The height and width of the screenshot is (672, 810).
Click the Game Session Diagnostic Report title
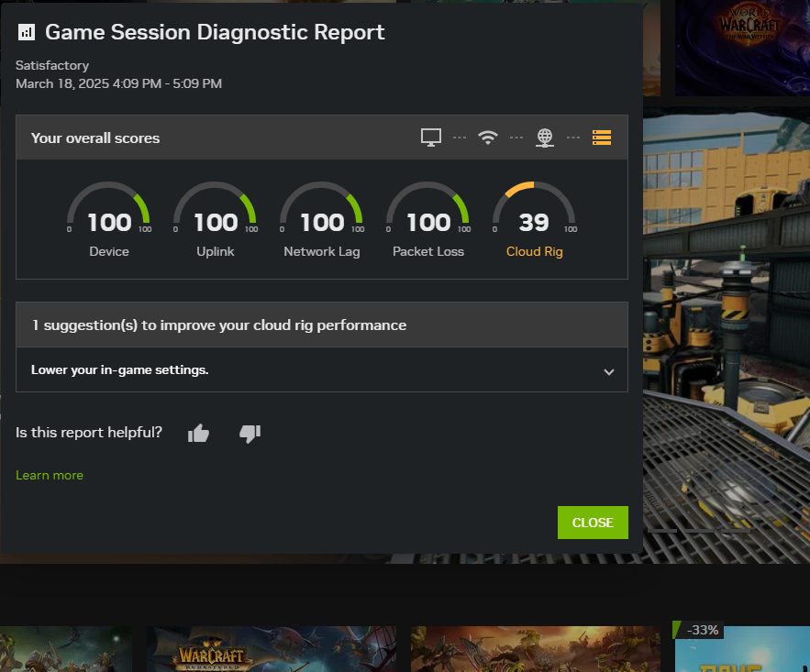(215, 32)
